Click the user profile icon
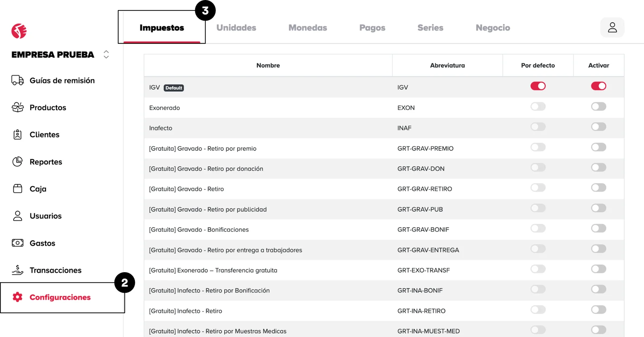Screen dimensions: 644x337 (x=612, y=27)
